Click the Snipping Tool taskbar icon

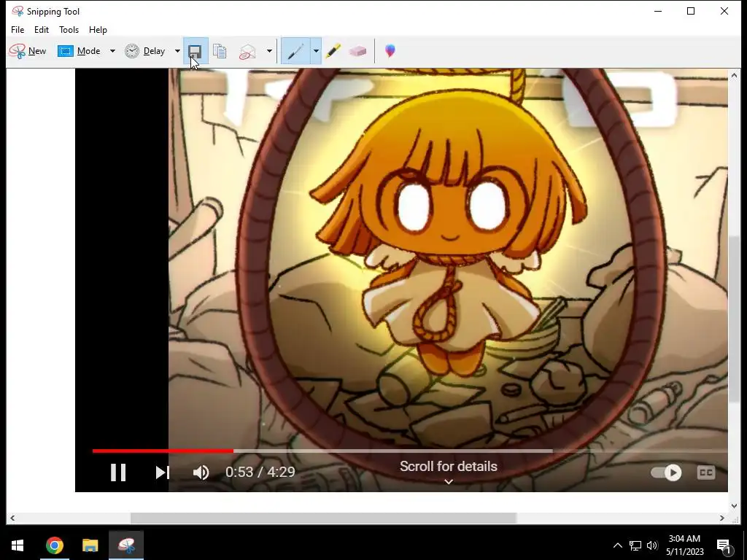pos(126,545)
